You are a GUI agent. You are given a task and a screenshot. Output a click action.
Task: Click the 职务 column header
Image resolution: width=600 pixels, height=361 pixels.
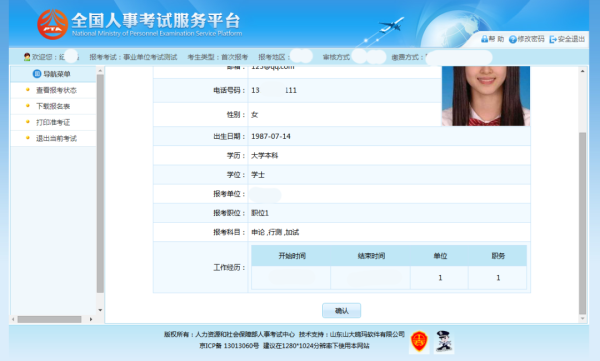[498, 256]
